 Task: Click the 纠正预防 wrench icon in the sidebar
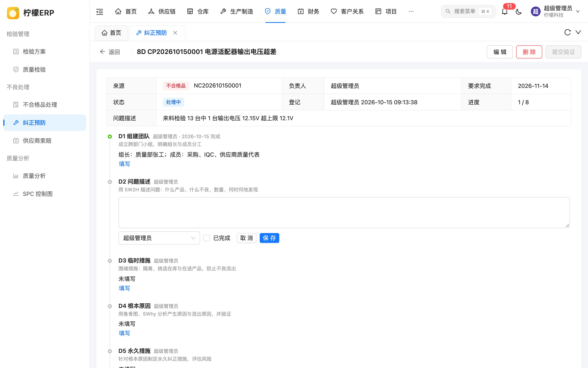click(16, 123)
